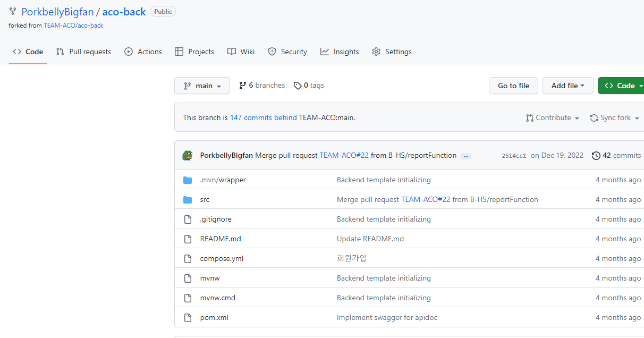The width and height of the screenshot is (644, 338).
Task: Click the Sync fork refresh icon
Action: pos(594,118)
